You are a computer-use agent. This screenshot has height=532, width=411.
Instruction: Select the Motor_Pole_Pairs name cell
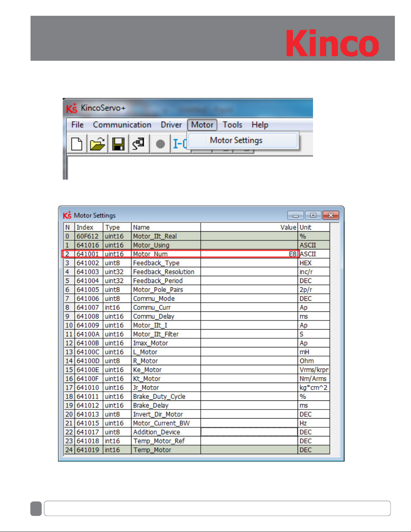[166, 290]
